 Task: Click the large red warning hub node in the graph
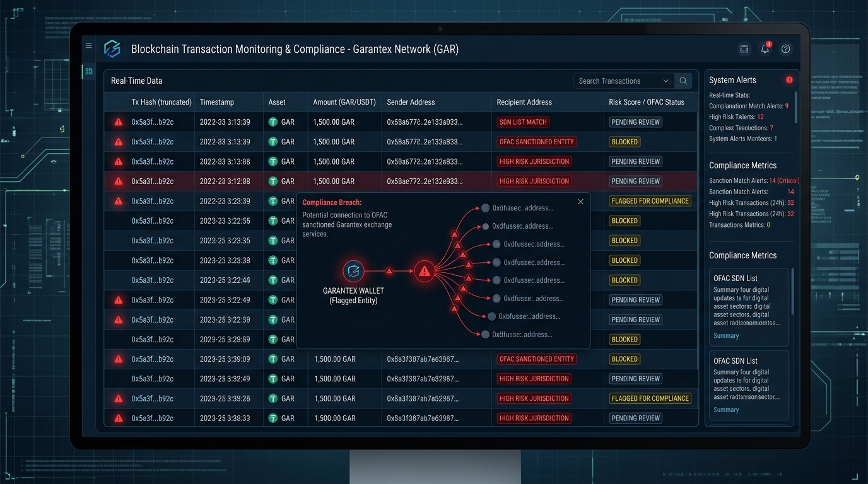(x=425, y=272)
